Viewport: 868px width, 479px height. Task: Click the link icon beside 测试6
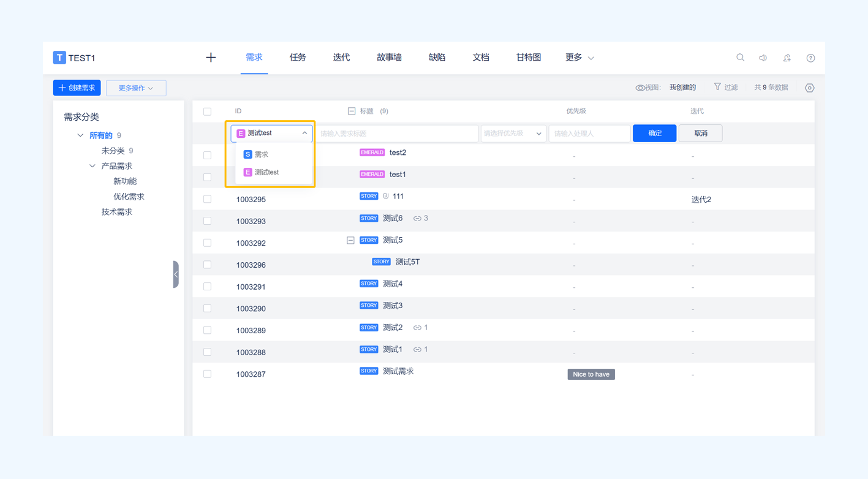tap(417, 219)
